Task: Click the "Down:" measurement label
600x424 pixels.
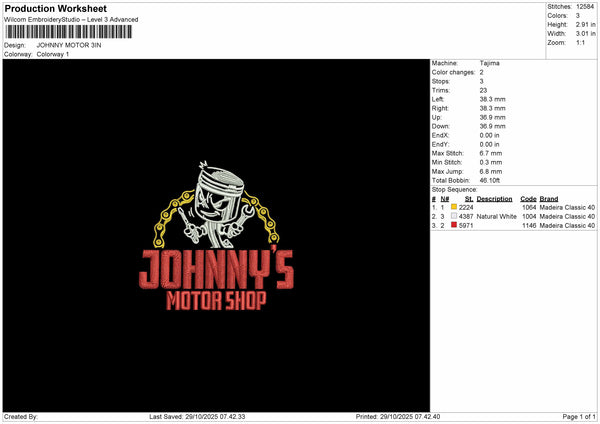Action: (441, 126)
